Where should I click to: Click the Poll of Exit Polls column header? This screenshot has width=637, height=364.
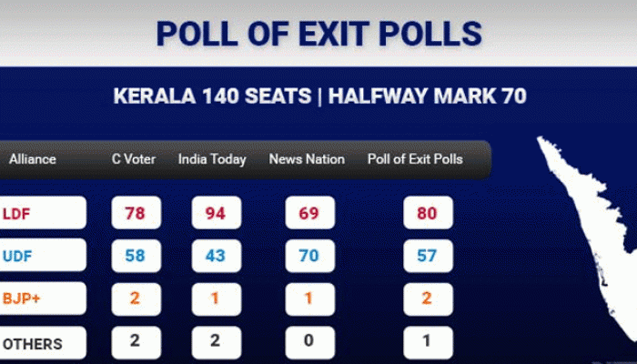coord(415,159)
